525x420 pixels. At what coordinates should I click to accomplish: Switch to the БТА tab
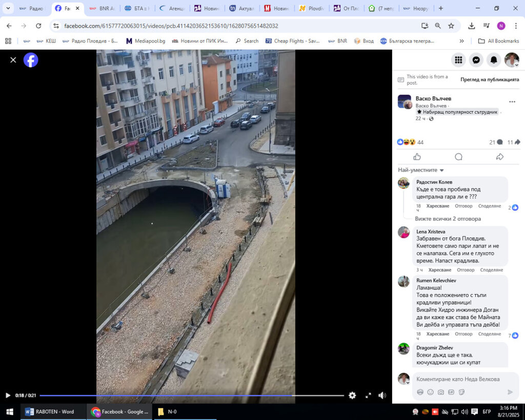[x=137, y=8]
